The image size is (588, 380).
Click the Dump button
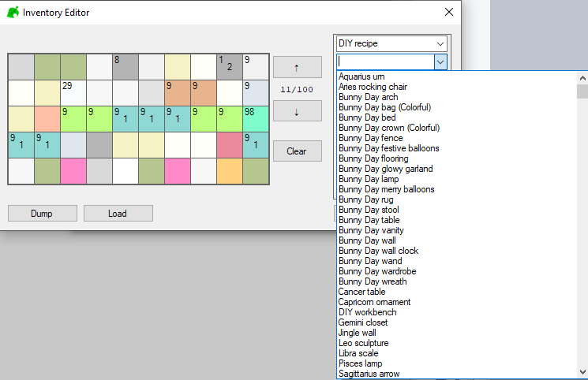43,213
